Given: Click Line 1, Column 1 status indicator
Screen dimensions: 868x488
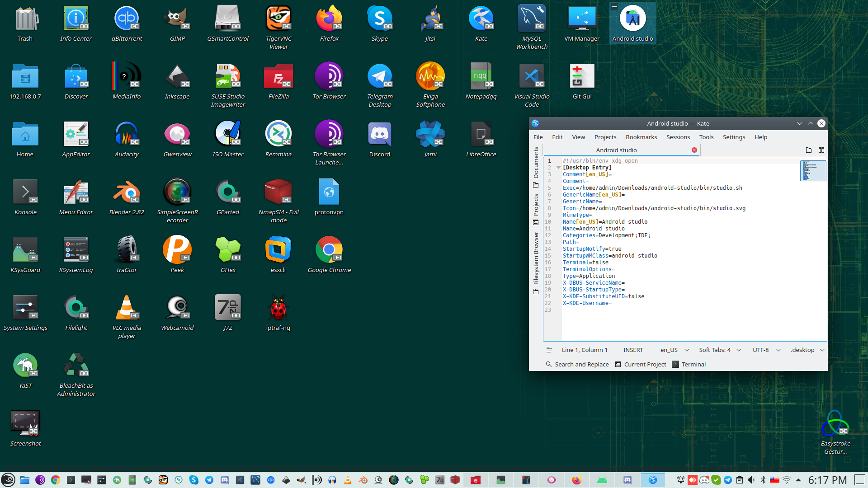Looking at the screenshot, I should tap(584, 350).
